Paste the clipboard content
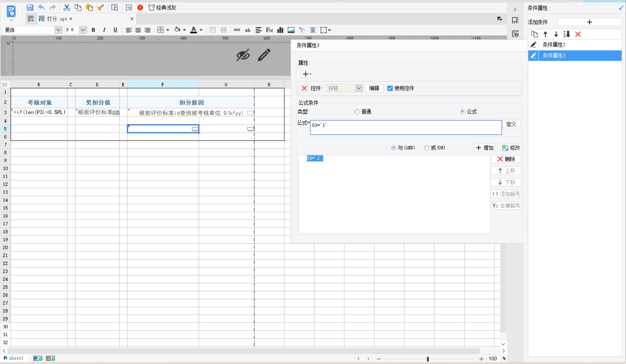Screen dimensions: 626x364 89,7
